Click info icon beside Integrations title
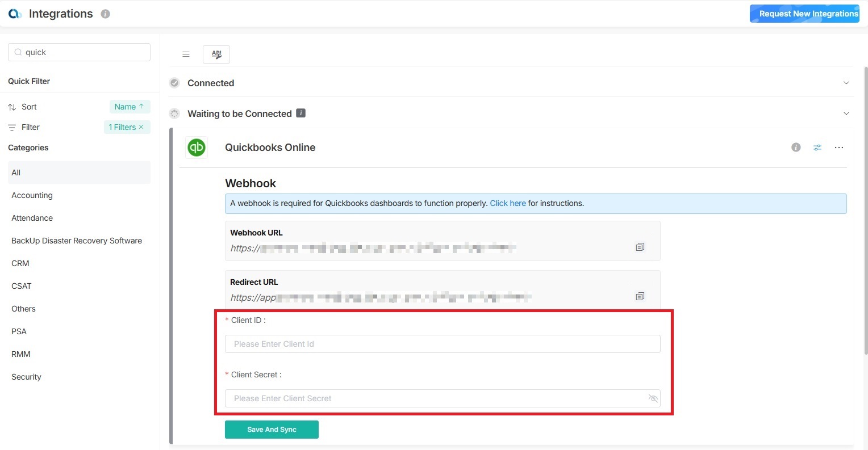868x450 pixels. (105, 14)
